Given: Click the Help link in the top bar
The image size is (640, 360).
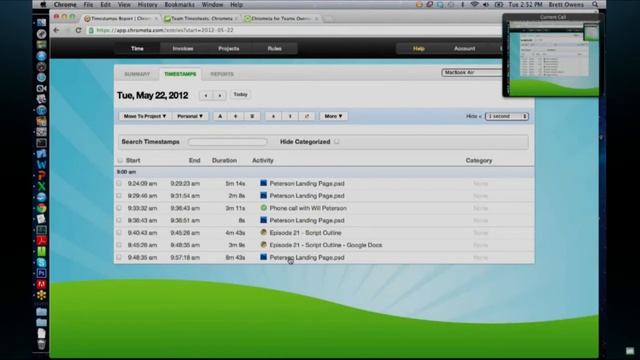Looking at the screenshot, I should 419,48.
